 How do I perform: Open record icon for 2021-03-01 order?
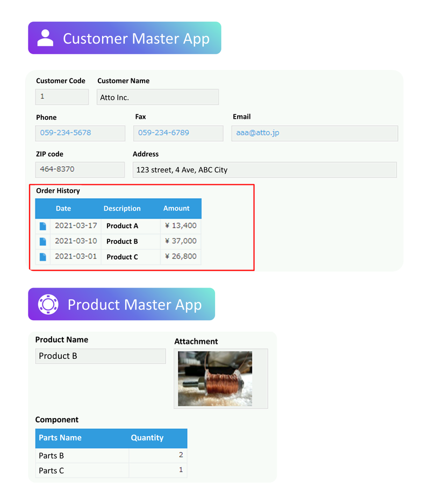click(43, 257)
